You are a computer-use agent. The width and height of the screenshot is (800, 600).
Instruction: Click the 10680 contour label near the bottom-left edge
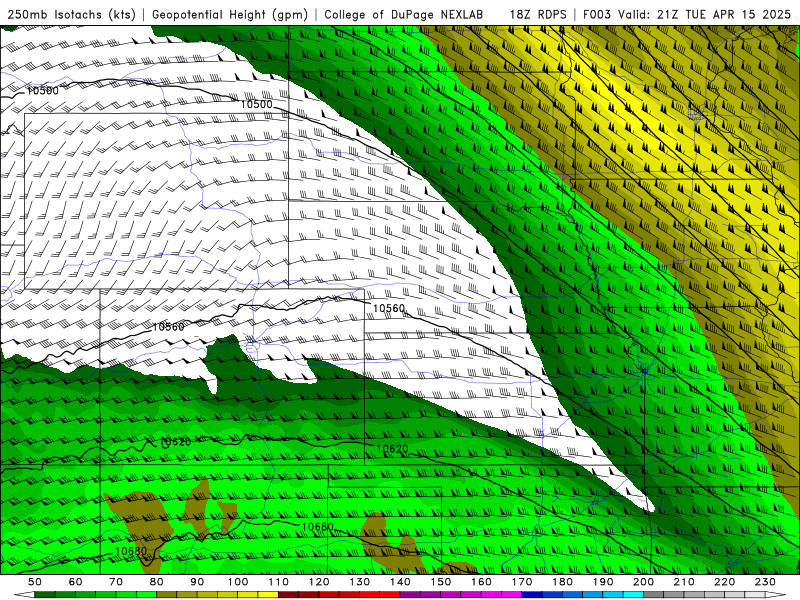(x=131, y=551)
